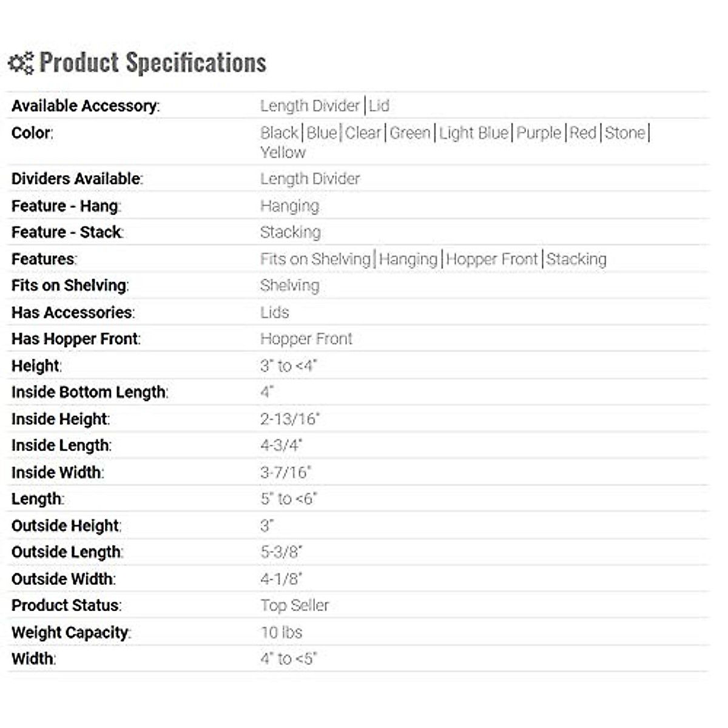Screen dimensions: 728x728
Task: Choose the Red color option
Action: tap(582, 133)
